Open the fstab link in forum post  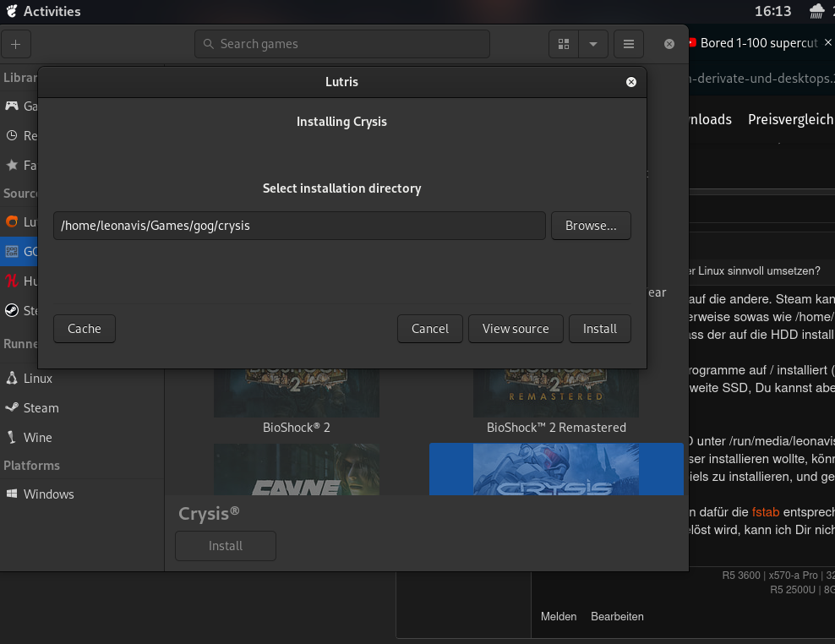[765, 512]
